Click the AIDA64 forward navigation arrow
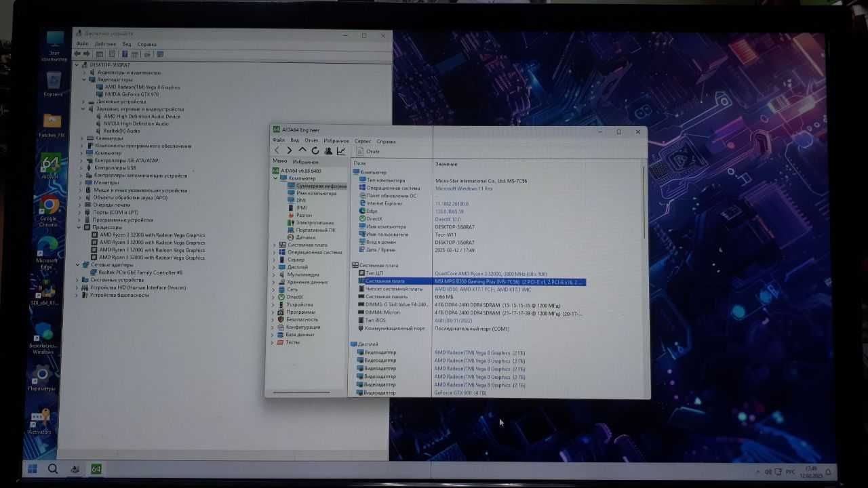Viewport: 868px width, 488px height. pyautogui.click(x=290, y=150)
